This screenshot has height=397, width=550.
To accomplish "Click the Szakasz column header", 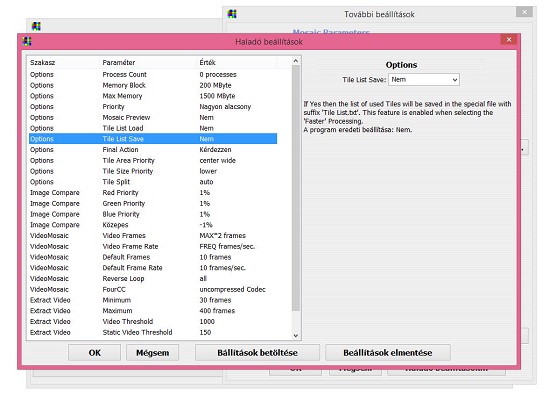I will point(64,62).
